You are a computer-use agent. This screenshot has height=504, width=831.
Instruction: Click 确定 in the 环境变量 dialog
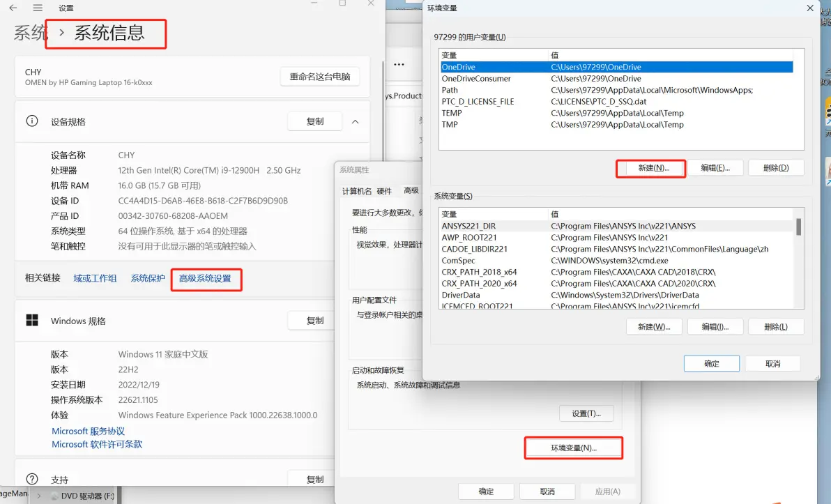point(711,364)
